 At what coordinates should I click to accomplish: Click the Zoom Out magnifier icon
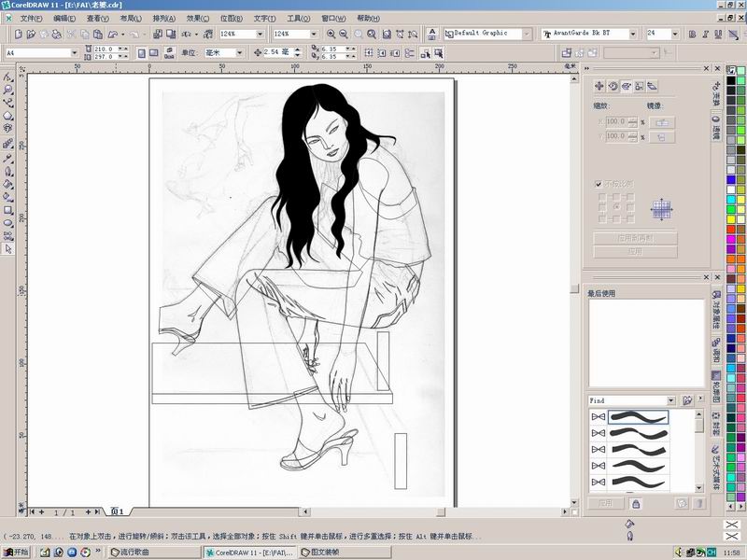(x=344, y=34)
